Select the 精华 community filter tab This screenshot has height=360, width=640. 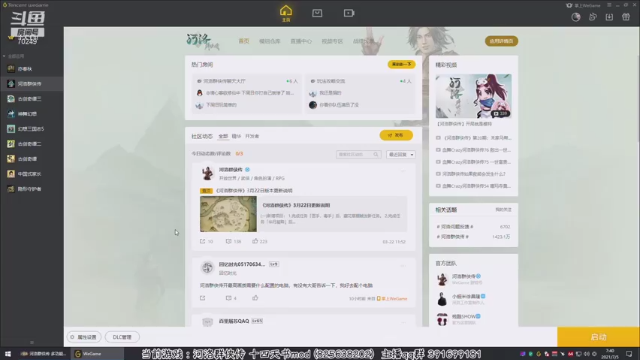[236, 136]
